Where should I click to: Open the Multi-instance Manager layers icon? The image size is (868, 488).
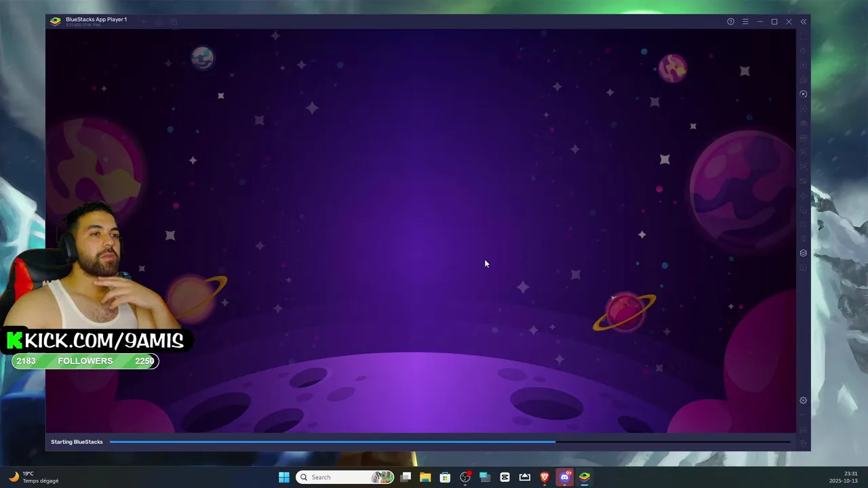click(x=804, y=253)
